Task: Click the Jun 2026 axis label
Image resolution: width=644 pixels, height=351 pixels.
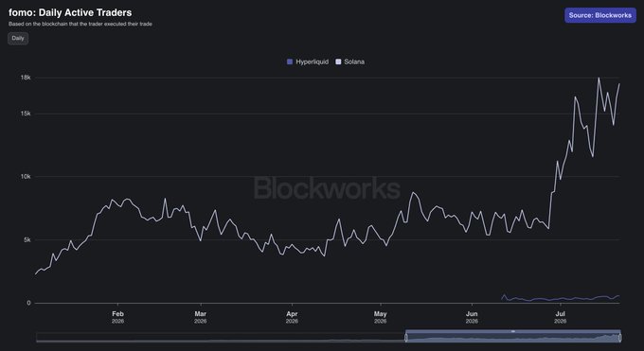Action: [x=472, y=317]
